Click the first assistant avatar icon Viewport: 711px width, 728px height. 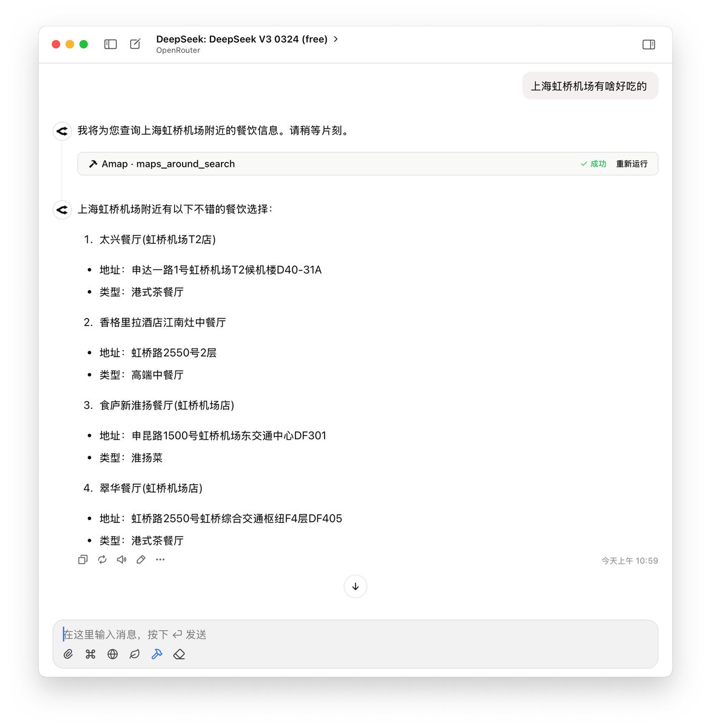[62, 130]
